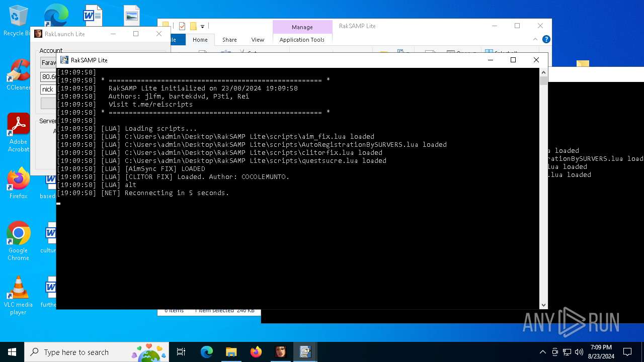Click the Properties quick access icon in File Explorer

coord(182,26)
